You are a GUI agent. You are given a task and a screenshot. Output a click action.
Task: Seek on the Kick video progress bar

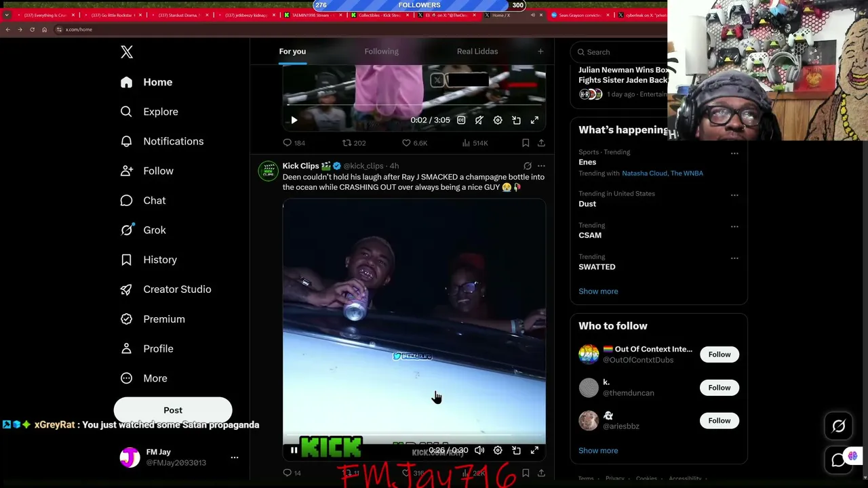[x=414, y=436]
